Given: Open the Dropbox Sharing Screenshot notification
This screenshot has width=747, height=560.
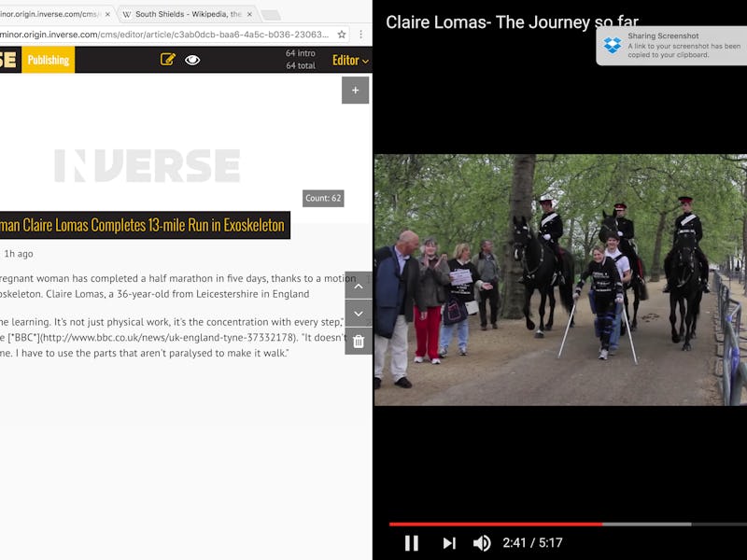Looking at the screenshot, I should coord(671,45).
